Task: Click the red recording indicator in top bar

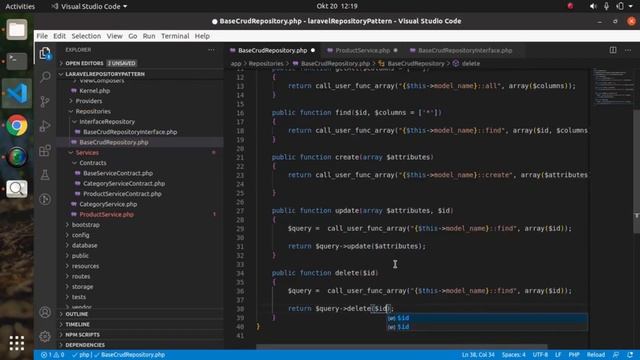Action: [570, 6]
